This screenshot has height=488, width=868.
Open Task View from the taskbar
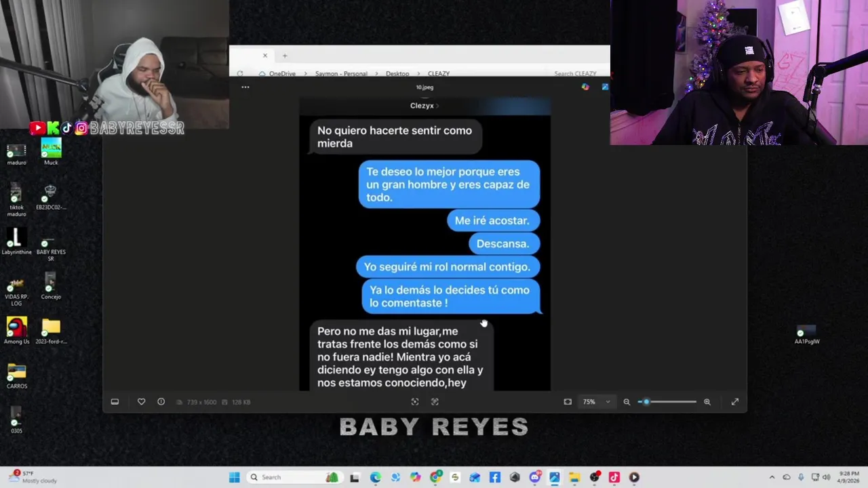[354, 477]
